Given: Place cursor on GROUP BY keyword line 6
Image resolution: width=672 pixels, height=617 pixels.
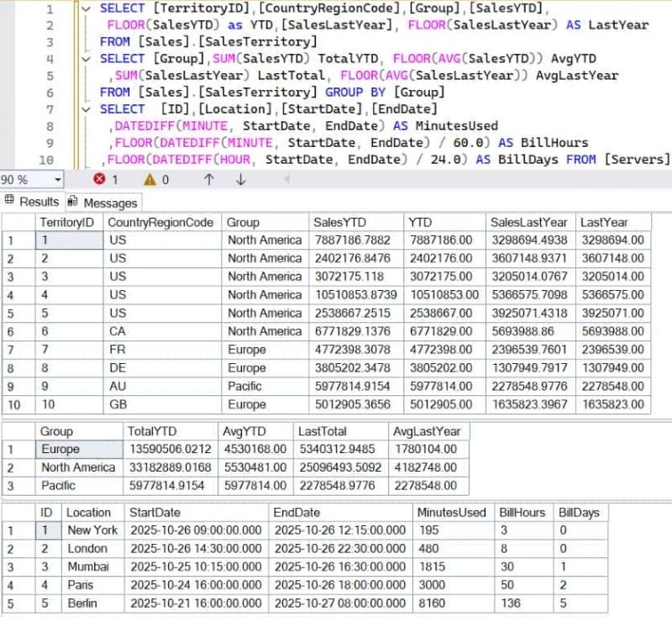Looking at the screenshot, I should pyautogui.click(x=355, y=92).
